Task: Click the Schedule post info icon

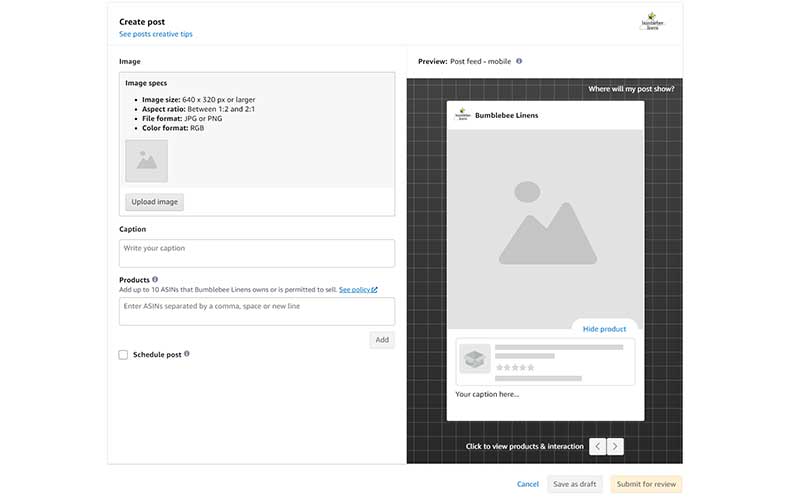Action: [x=187, y=354]
